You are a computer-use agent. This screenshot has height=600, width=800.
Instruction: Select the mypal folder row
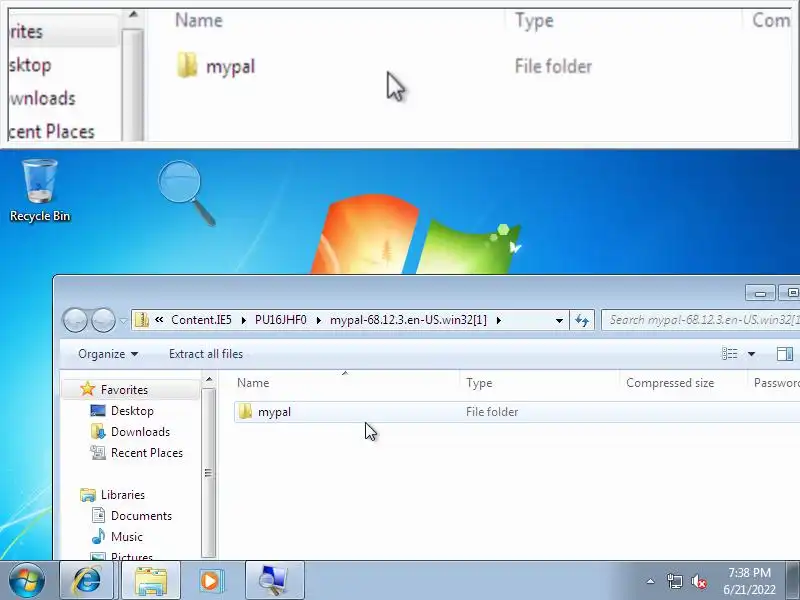516,412
